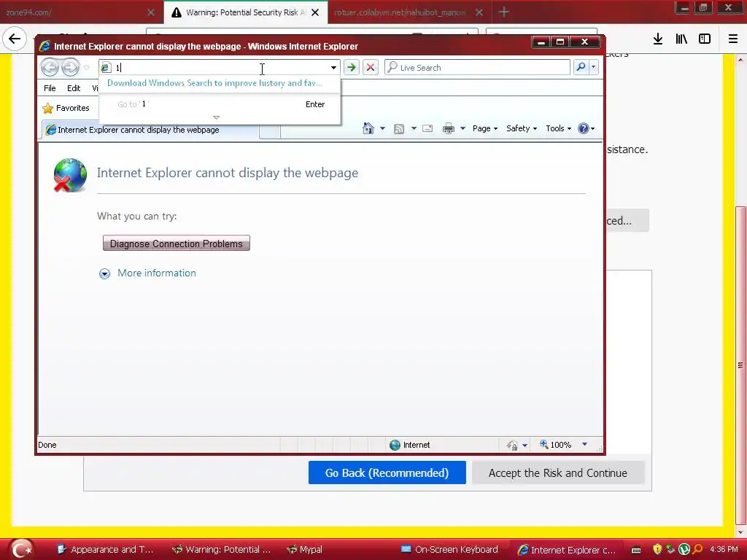Select the IE tab 'Internet Explorer cannot display the webpage'
This screenshot has width=747, height=560.
(x=150, y=130)
